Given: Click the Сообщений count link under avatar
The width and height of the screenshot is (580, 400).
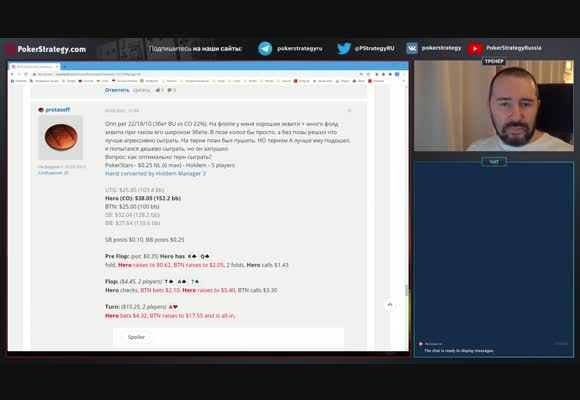Looking at the screenshot, I should pyautogui.click(x=53, y=172).
